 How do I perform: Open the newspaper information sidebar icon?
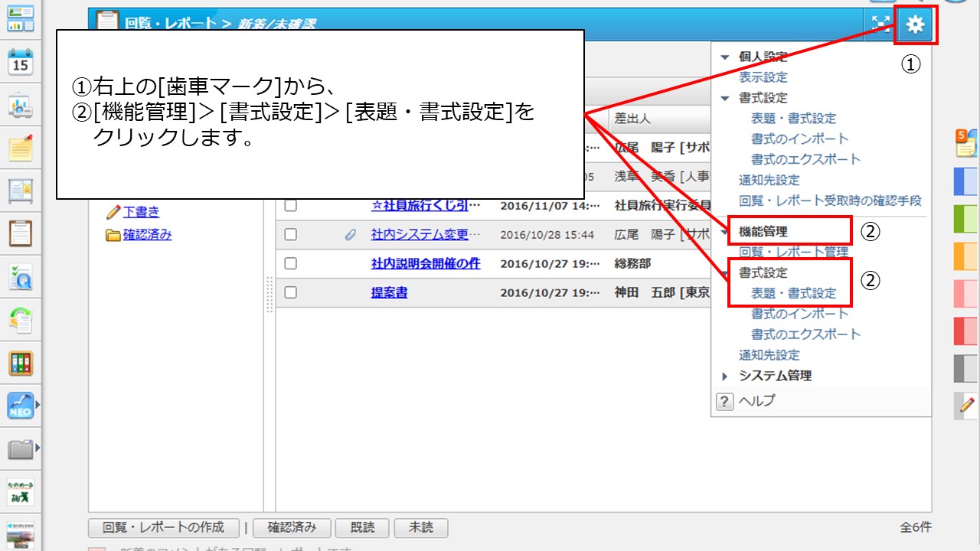21,191
